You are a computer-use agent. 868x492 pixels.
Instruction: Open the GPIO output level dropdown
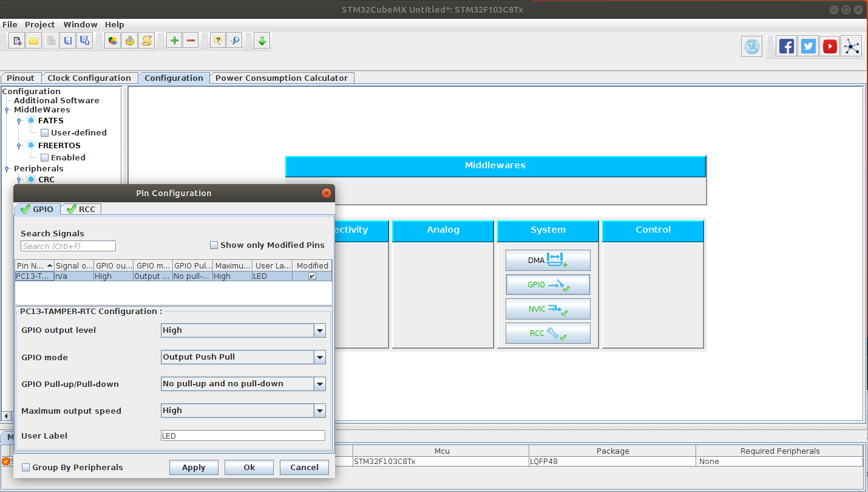pos(320,330)
